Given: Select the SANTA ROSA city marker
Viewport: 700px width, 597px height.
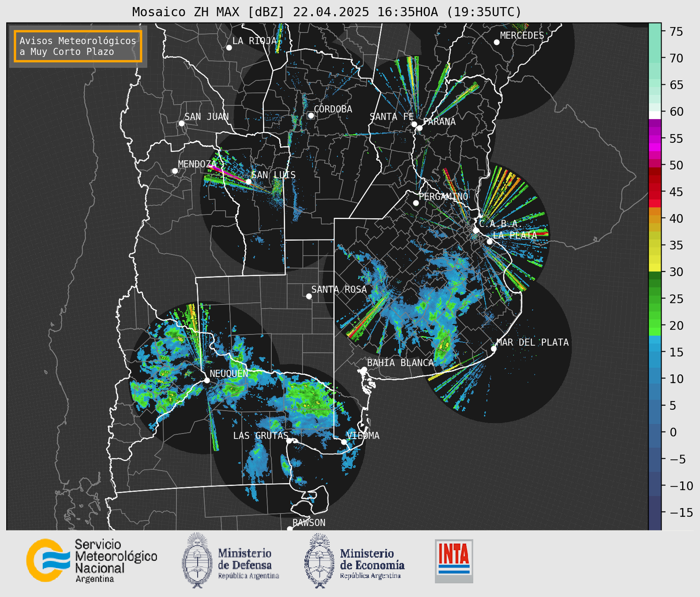Looking at the screenshot, I should 309,296.
